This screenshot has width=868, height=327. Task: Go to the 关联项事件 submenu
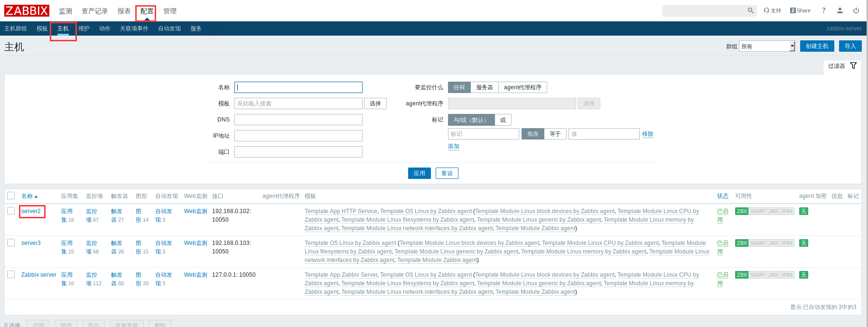point(134,28)
